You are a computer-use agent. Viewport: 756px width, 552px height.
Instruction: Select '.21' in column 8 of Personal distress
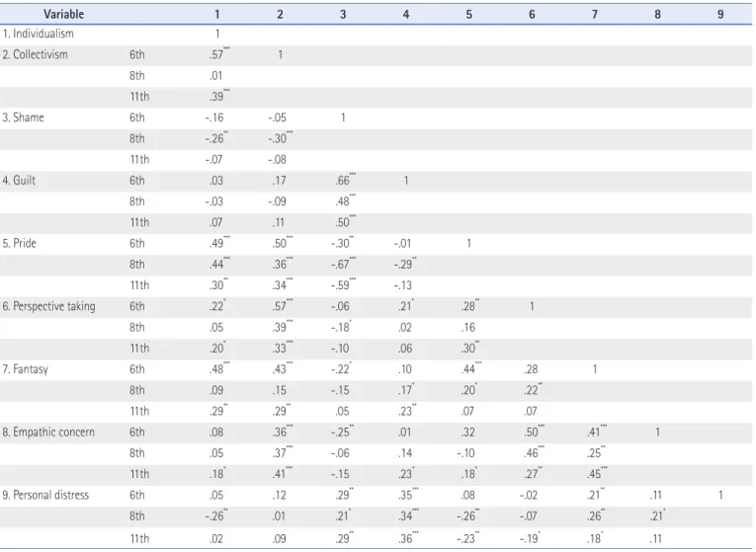pyautogui.click(x=657, y=515)
